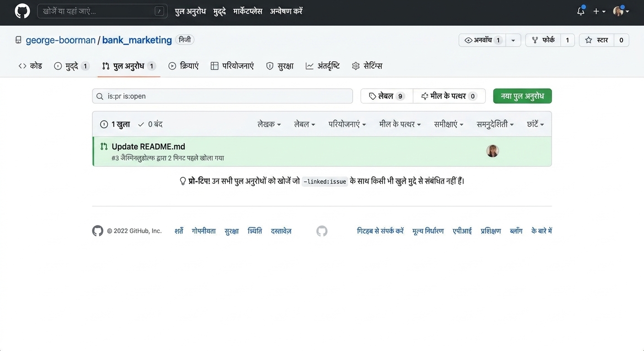The width and height of the screenshot is (644, 351).
Task: Click the के बारे में footer link
Action: coord(542,231)
